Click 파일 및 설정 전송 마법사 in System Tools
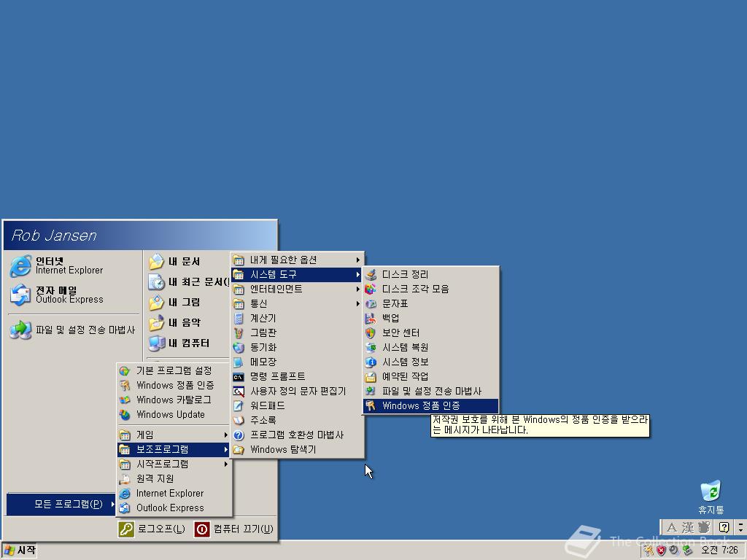Viewport: 747px width, 560px height. [x=430, y=392]
